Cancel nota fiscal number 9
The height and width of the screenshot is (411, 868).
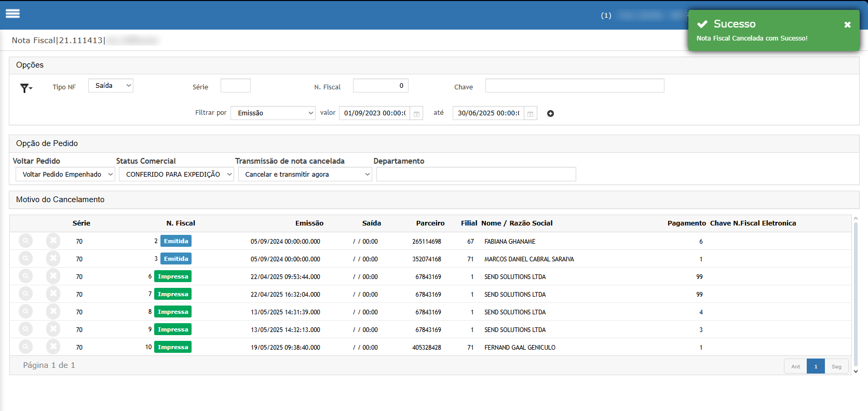(x=53, y=329)
